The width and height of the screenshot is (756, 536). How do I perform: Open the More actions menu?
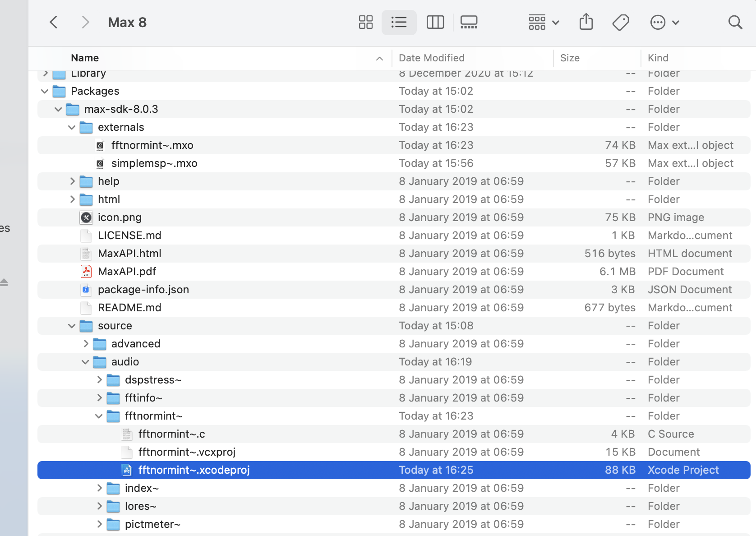tap(664, 22)
